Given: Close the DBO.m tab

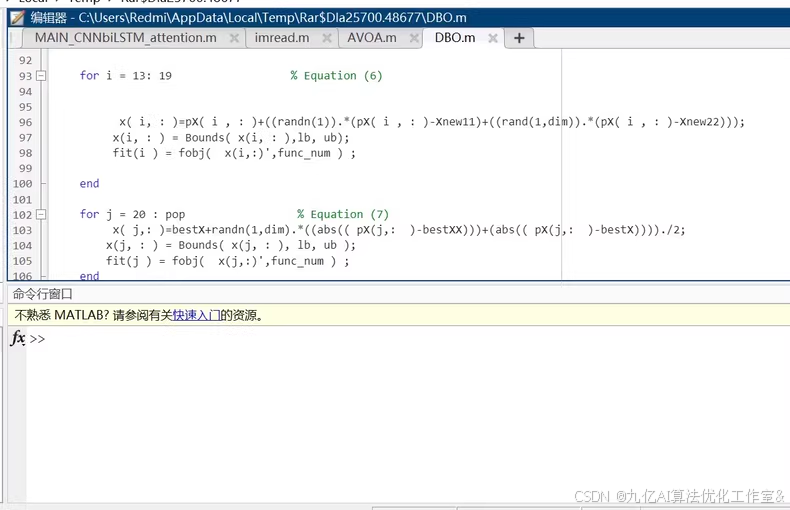Looking at the screenshot, I should 493,38.
